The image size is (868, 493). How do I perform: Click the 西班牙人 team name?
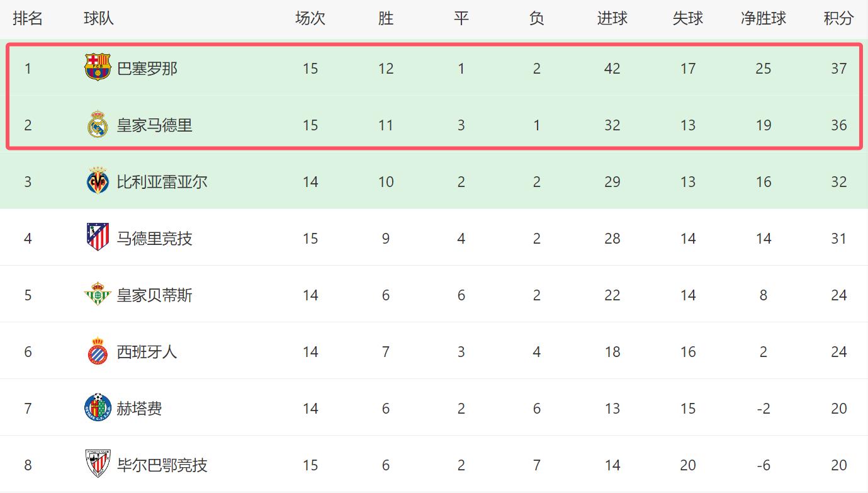(147, 351)
